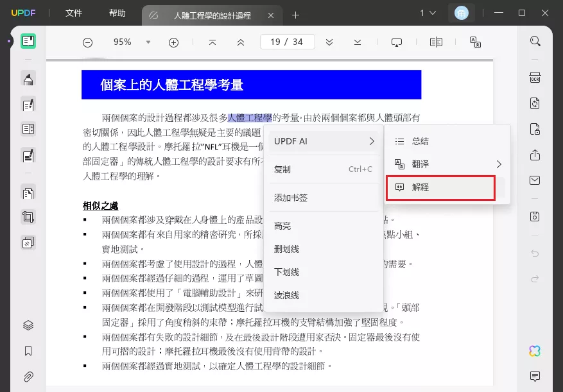Viewport: 563px width, 392px height.
Task: Click the Redo arrow in right sidebar
Action: (535, 278)
